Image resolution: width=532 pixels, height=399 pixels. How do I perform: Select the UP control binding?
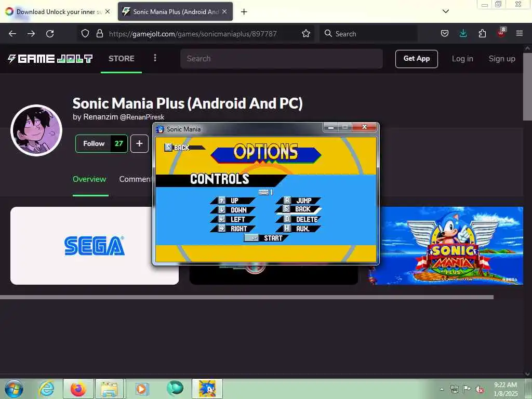coord(232,201)
